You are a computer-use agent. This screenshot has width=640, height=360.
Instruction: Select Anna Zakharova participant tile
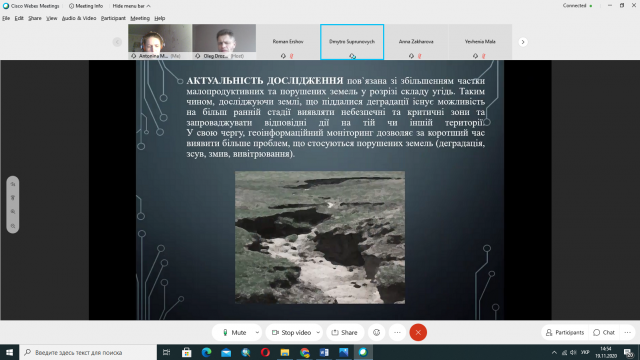click(416, 42)
